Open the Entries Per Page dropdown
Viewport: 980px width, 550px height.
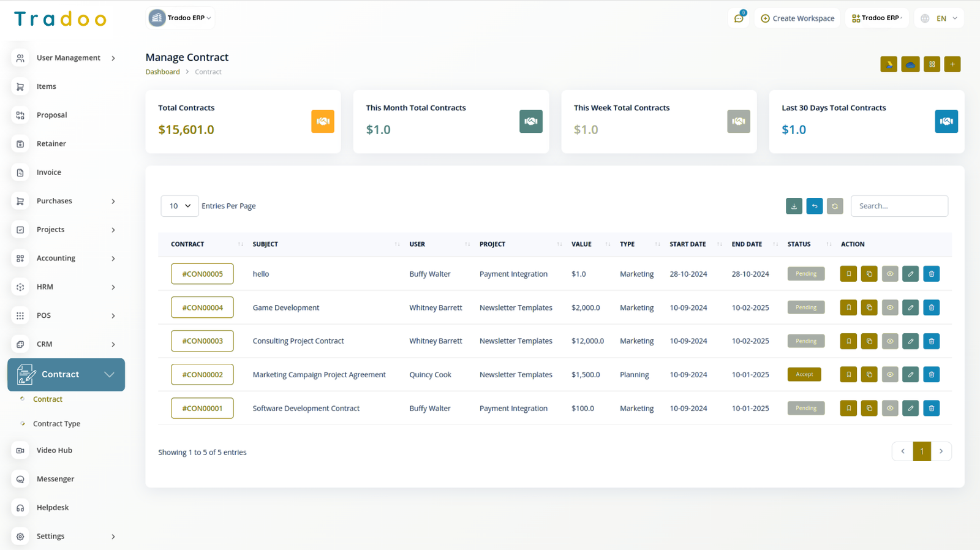pyautogui.click(x=179, y=206)
